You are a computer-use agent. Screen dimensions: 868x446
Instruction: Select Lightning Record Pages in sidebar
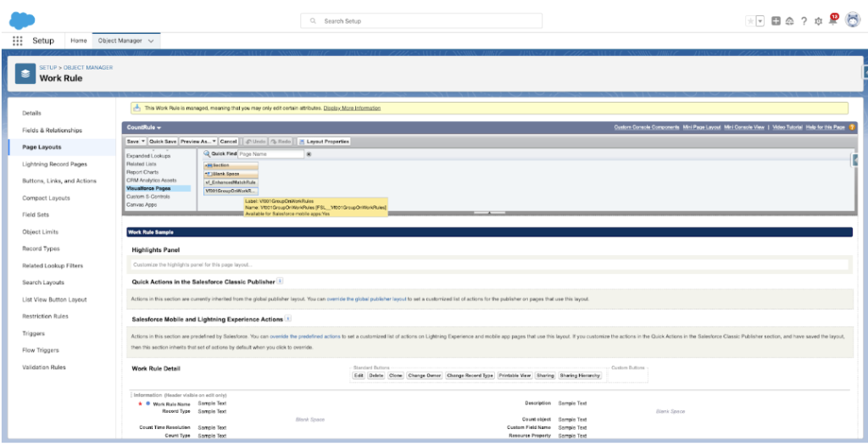point(54,164)
